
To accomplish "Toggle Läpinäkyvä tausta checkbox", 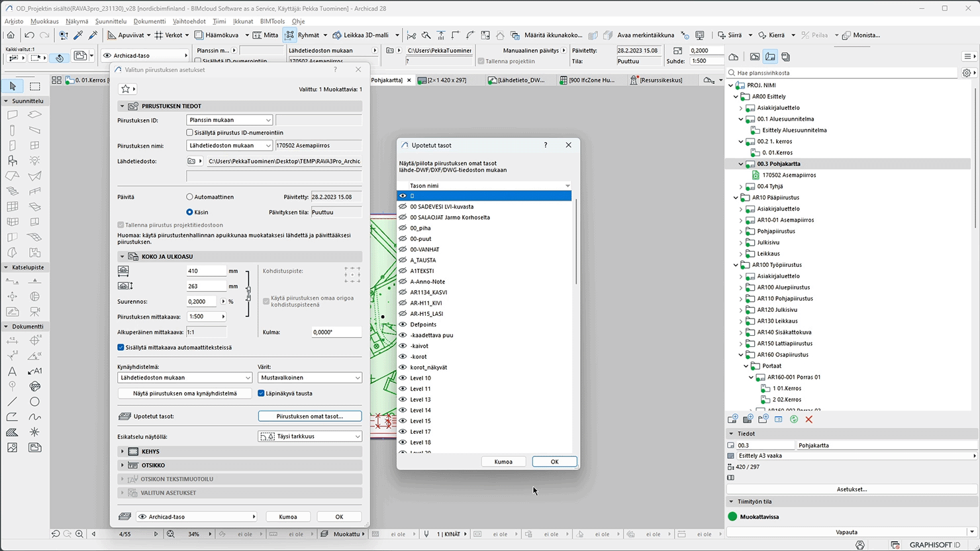I will coord(261,393).
